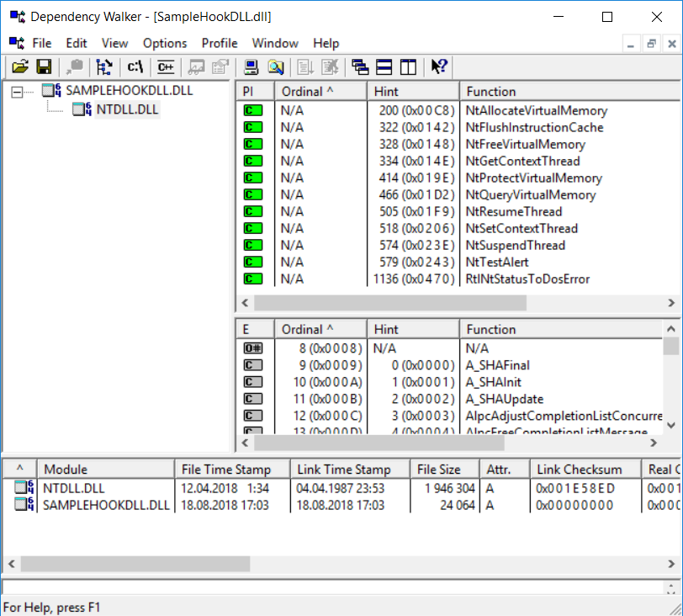The height and width of the screenshot is (616, 683).
Task: Click the gray C icon next to A_SHAFinal
Action: tap(253, 365)
